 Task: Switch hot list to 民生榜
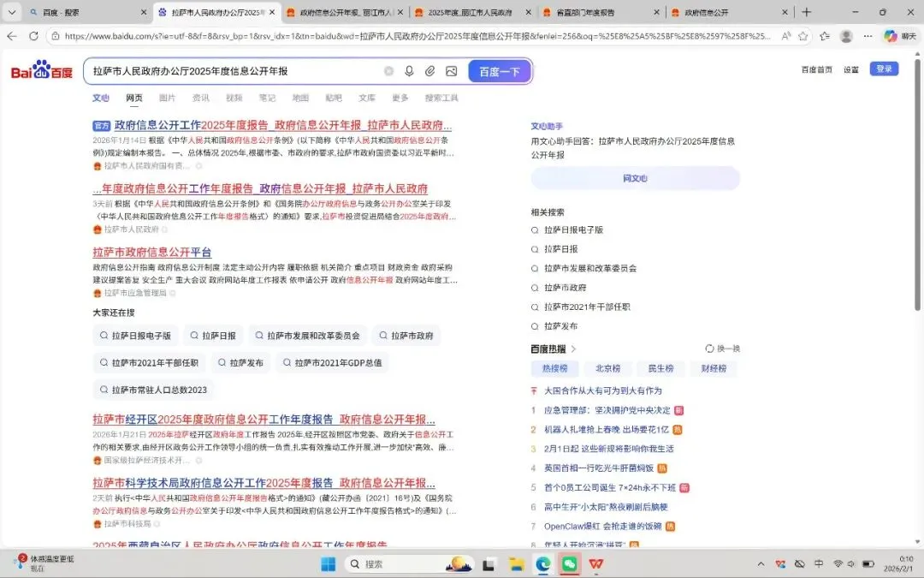click(x=660, y=368)
